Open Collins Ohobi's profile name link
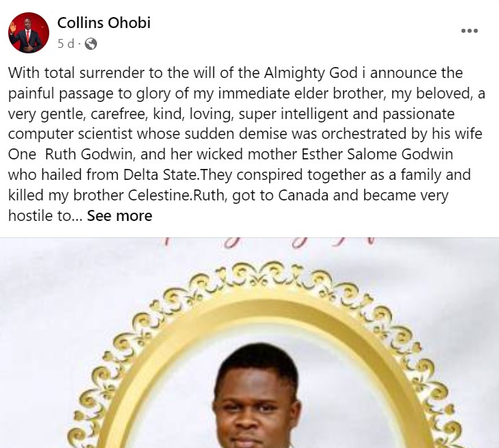 click(104, 23)
